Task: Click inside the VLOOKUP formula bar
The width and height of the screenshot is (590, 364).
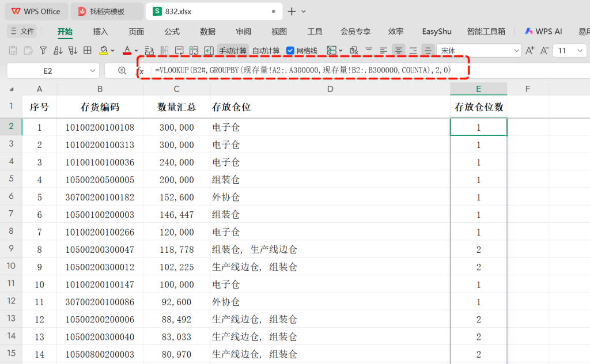Action: click(x=302, y=70)
